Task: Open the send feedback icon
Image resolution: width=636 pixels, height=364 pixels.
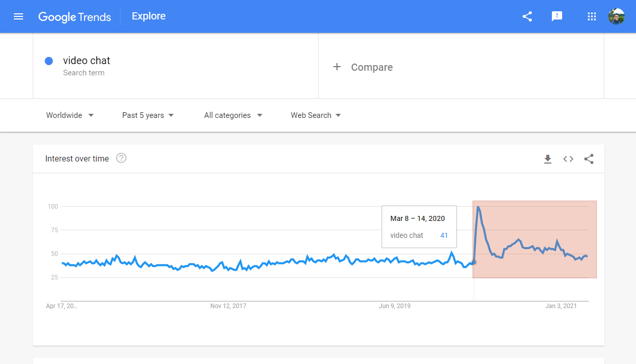Action: click(557, 16)
